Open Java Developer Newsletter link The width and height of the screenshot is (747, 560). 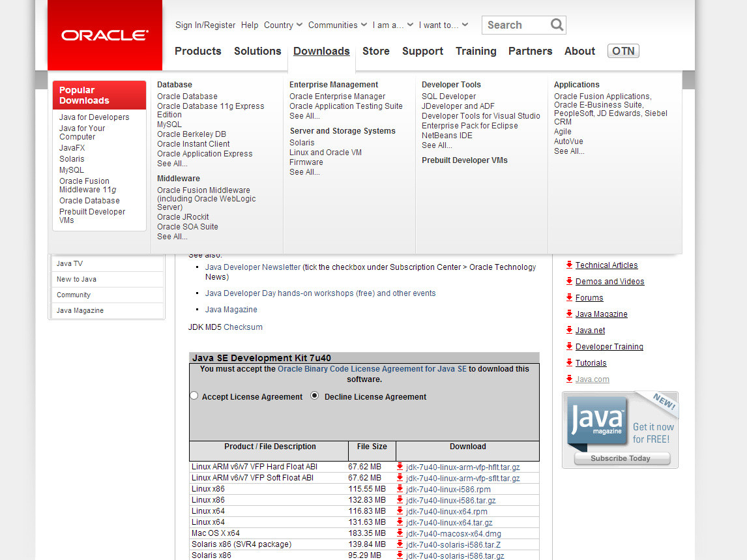pos(253,267)
